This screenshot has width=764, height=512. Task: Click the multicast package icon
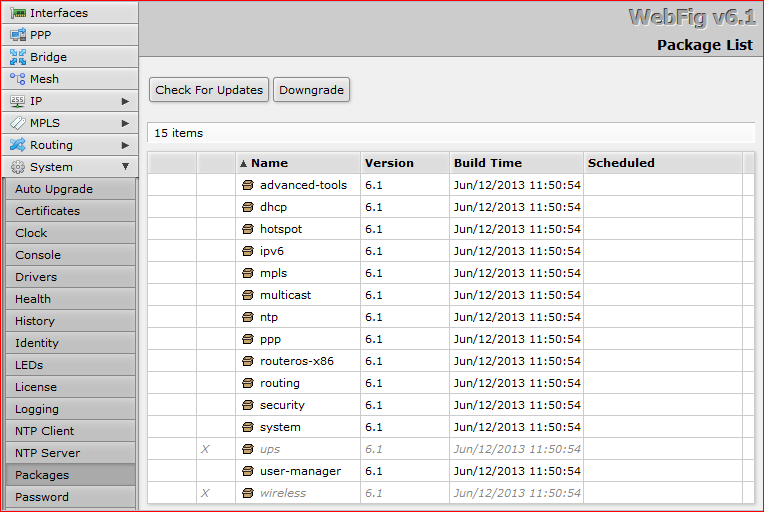pyautogui.click(x=248, y=295)
